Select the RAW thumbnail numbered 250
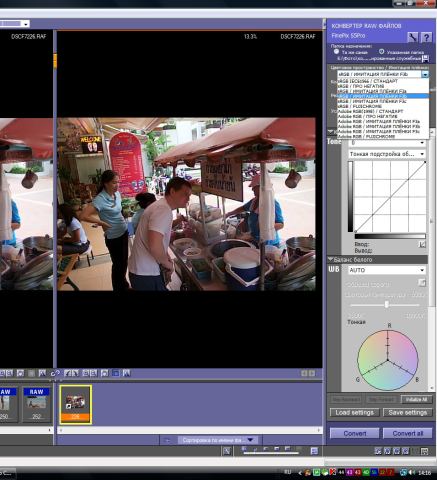 click(8, 405)
